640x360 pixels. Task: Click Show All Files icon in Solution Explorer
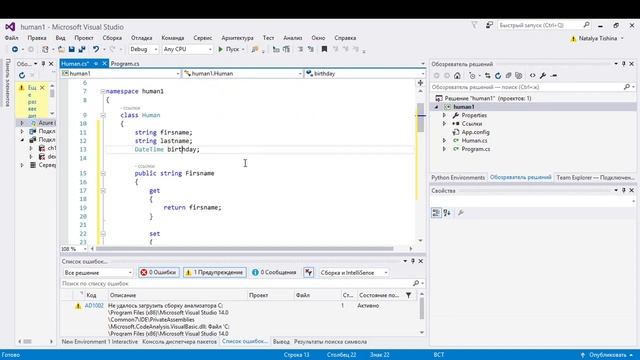pos(519,76)
